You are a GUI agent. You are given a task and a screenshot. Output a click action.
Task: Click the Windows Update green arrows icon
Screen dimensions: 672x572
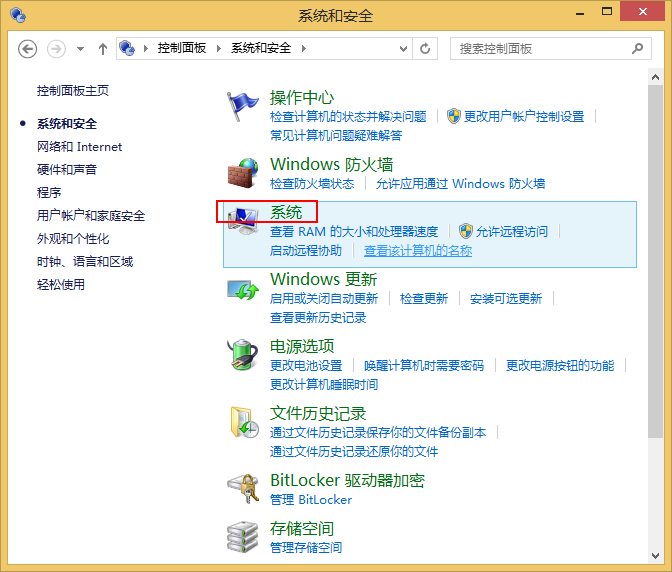coord(243,290)
